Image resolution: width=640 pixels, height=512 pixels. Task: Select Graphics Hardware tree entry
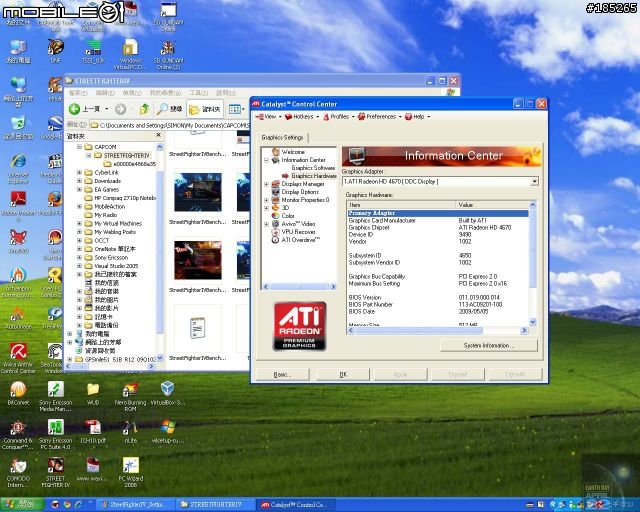pos(313,176)
